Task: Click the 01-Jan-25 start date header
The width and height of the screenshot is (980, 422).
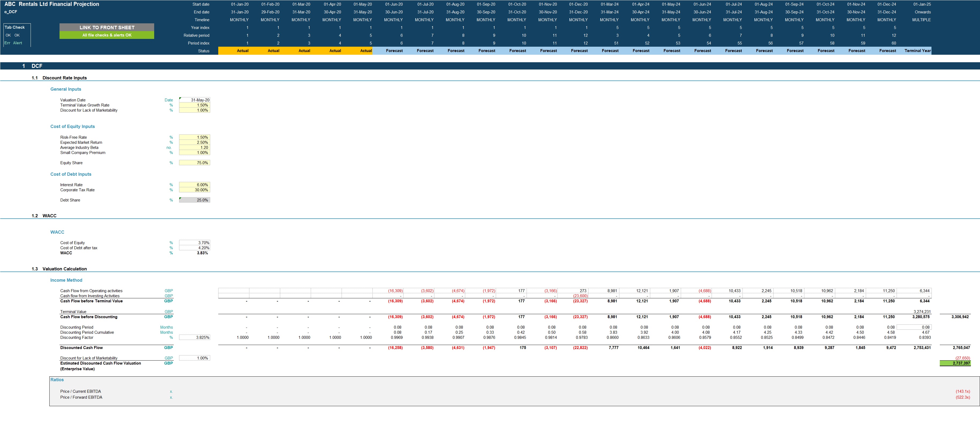Action: [922, 4]
